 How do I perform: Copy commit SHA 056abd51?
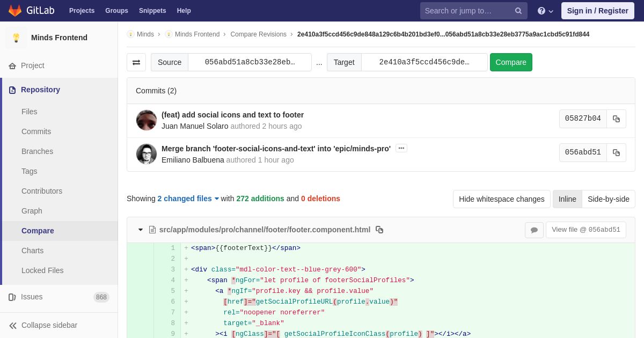click(616, 153)
